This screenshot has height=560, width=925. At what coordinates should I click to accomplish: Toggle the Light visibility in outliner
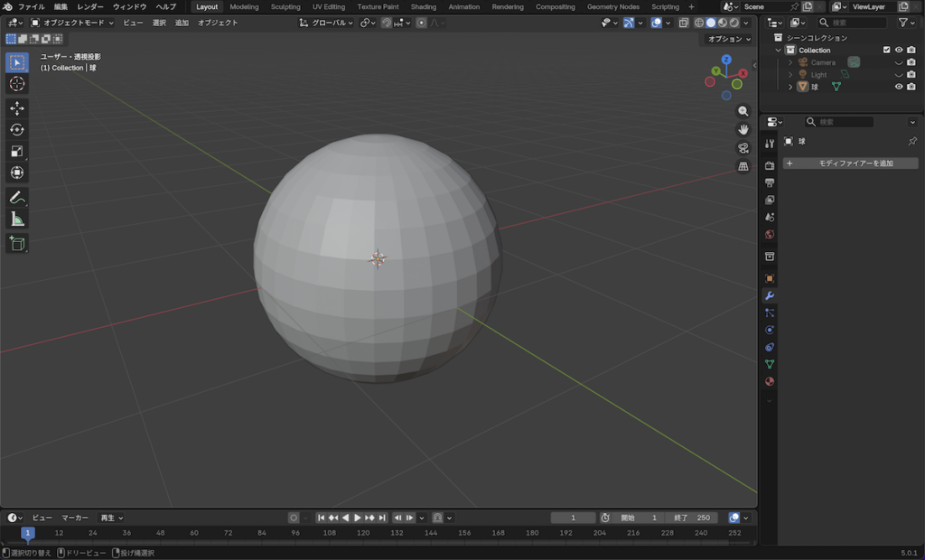tap(899, 75)
